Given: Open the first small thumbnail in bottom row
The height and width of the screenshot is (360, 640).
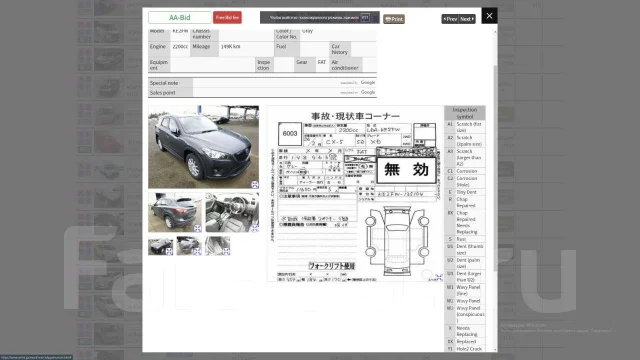Looking at the screenshot, I should (160, 246).
